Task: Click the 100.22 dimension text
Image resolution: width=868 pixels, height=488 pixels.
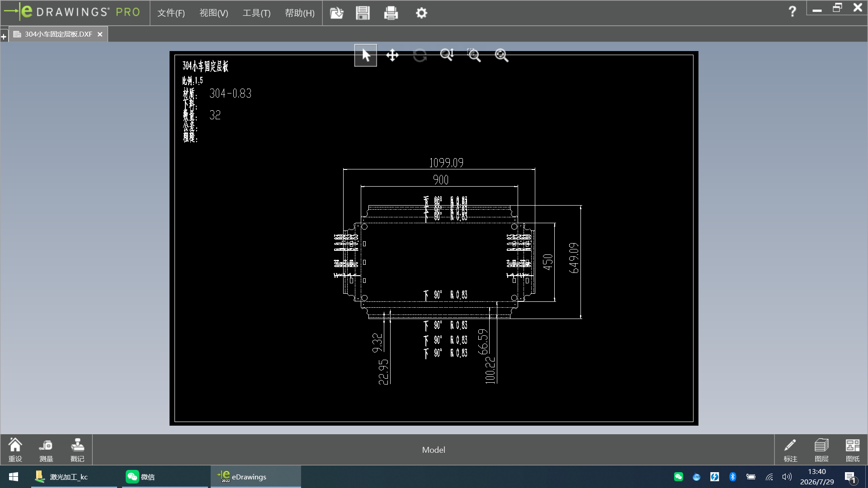Action: [490, 370]
